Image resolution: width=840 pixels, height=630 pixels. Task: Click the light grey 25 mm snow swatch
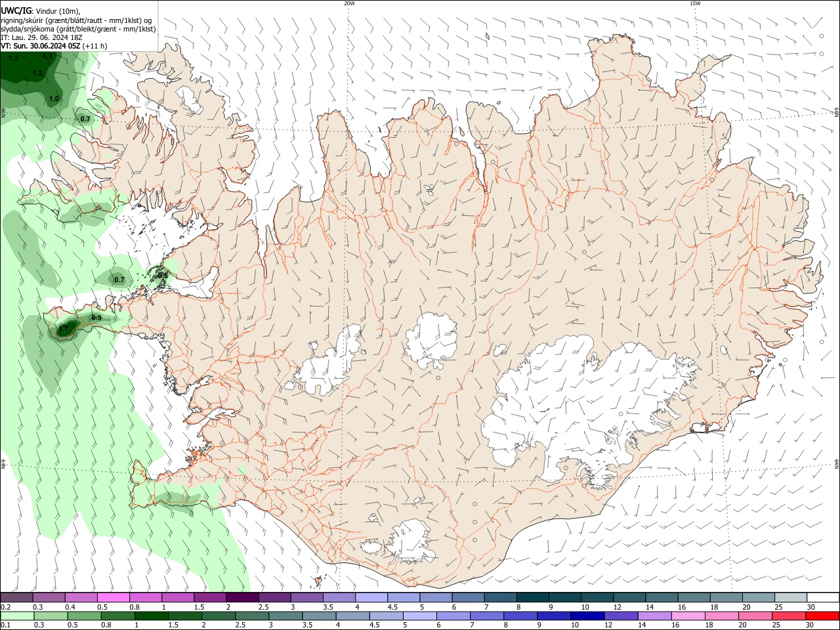790,598
